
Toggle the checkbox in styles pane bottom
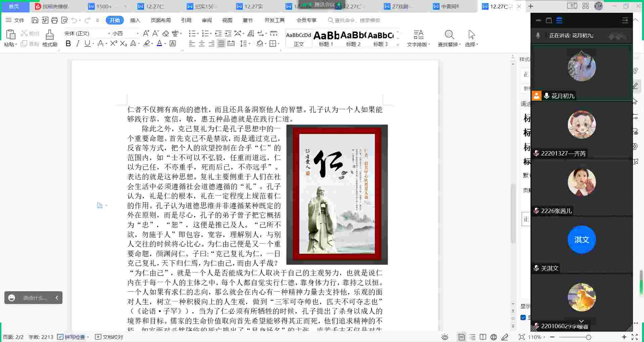click(x=523, y=317)
